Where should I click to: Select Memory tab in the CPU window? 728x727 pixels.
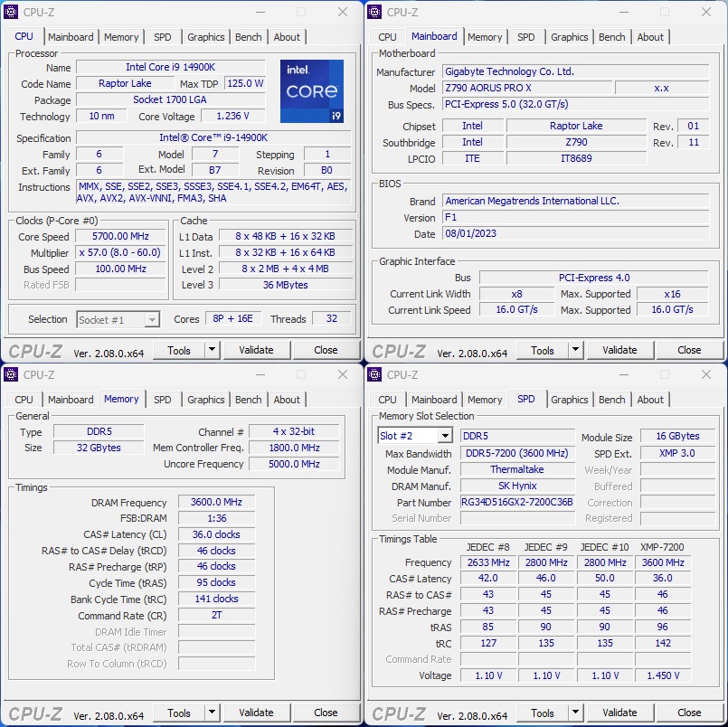tap(121, 37)
